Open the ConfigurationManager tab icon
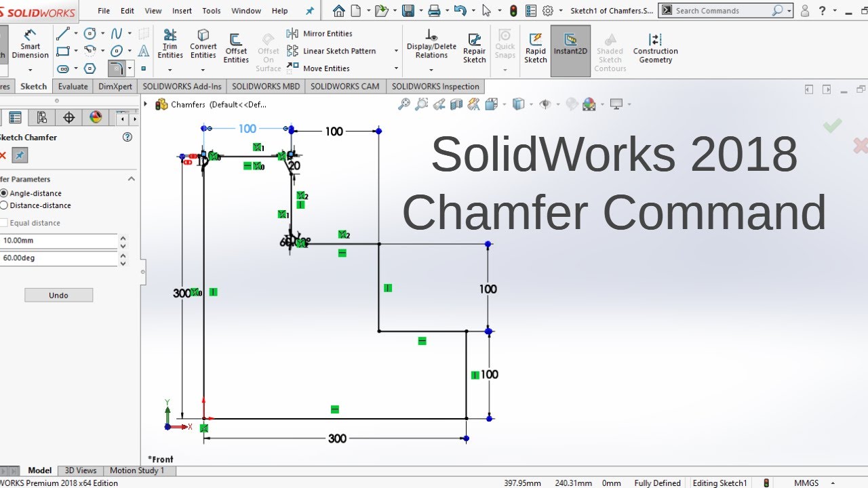 pyautogui.click(x=42, y=118)
